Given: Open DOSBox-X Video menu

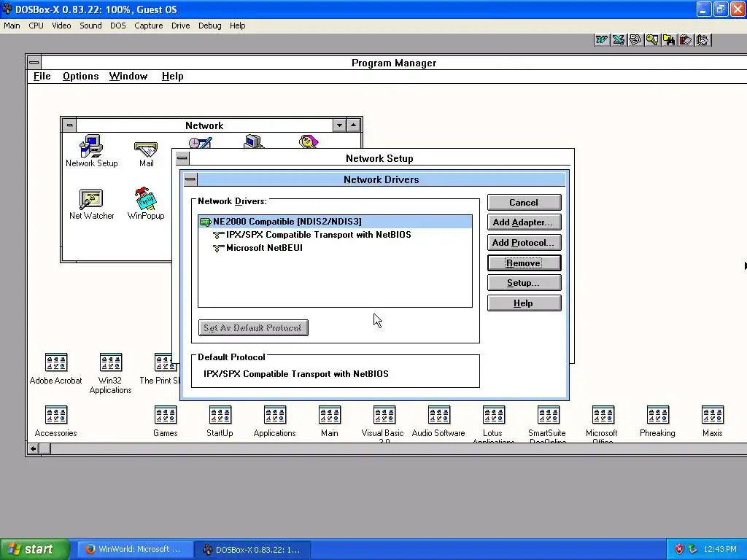Looking at the screenshot, I should [x=61, y=26].
